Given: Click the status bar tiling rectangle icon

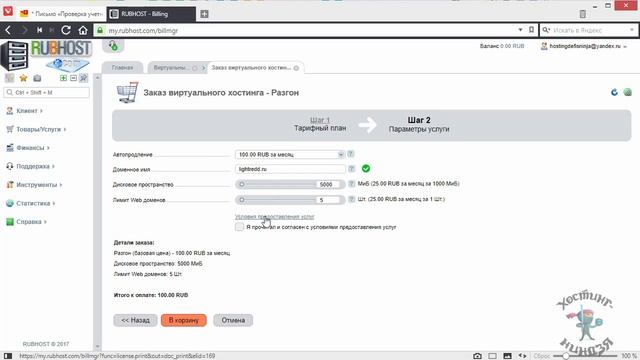Looking at the screenshot, I should click(x=493, y=356).
